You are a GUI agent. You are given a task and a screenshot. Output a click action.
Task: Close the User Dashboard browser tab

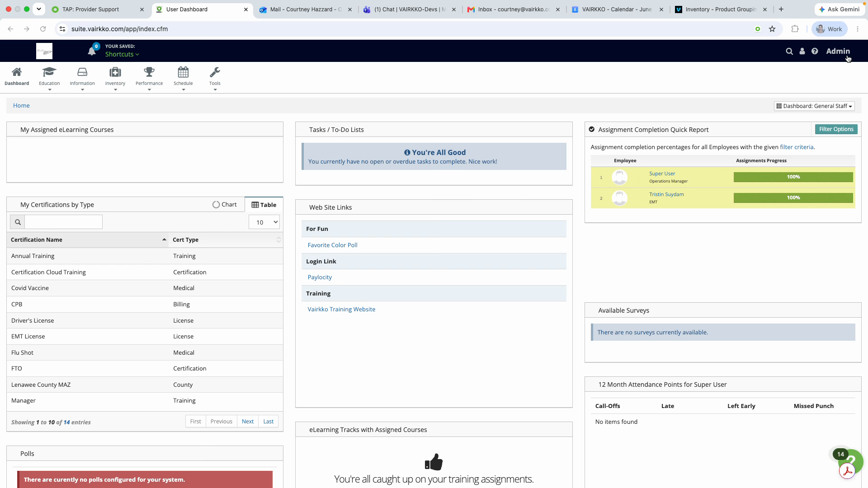(245, 9)
